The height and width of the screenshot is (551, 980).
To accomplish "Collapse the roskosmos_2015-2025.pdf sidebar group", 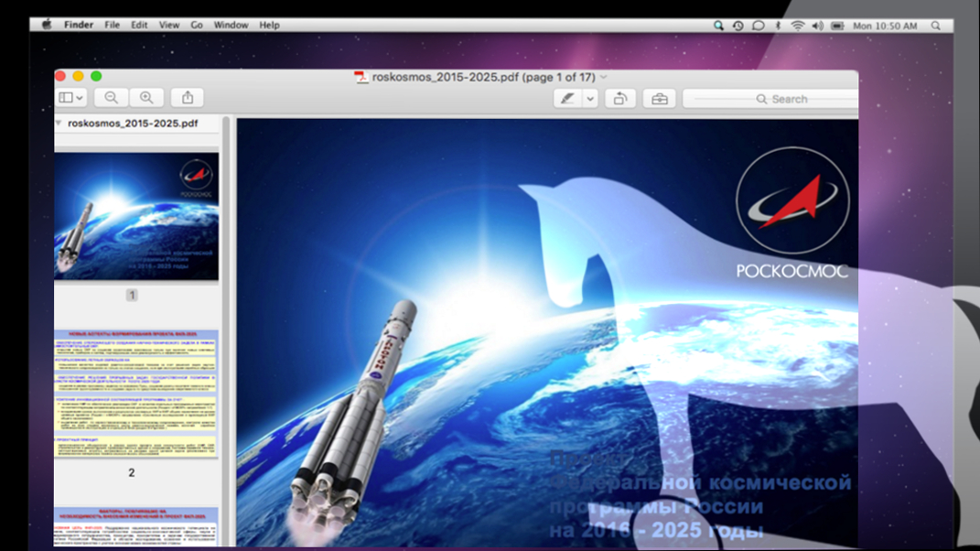I will [x=59, y=124].
